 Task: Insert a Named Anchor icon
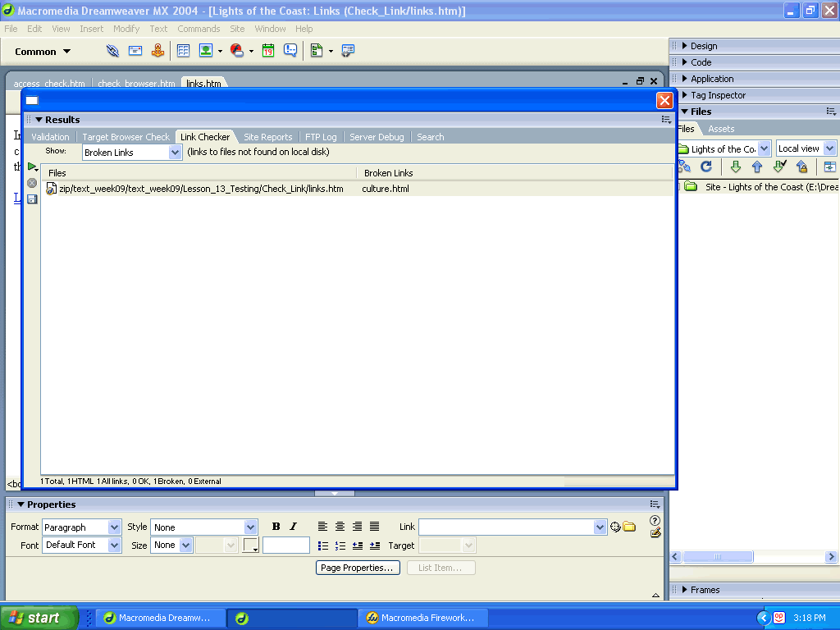(157, 51)
